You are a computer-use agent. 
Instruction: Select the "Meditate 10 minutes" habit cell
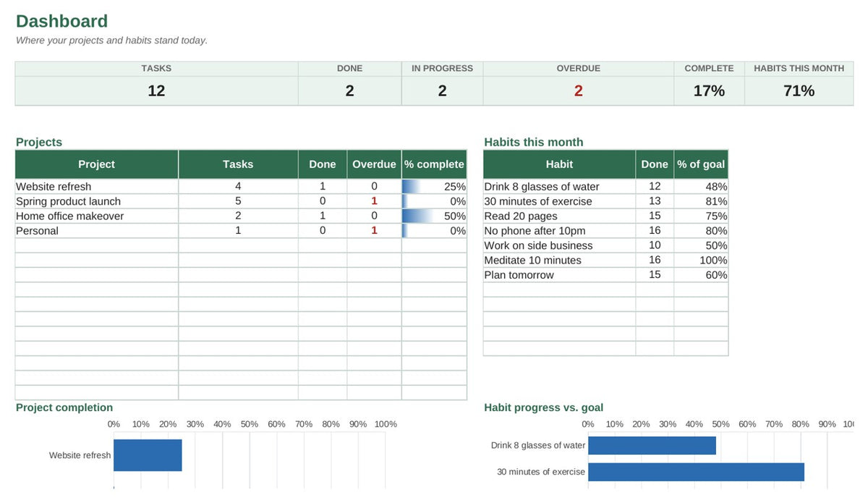pos(559,260)
